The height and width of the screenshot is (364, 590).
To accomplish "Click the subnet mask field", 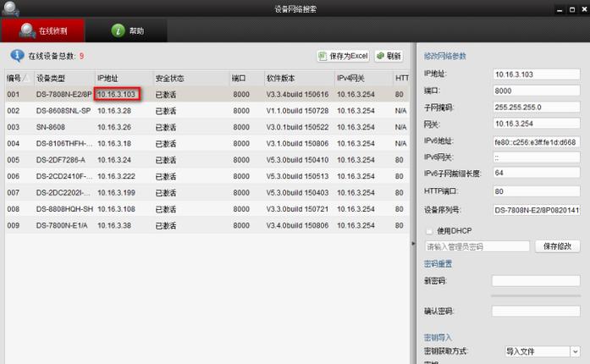I will click(536, 108).
